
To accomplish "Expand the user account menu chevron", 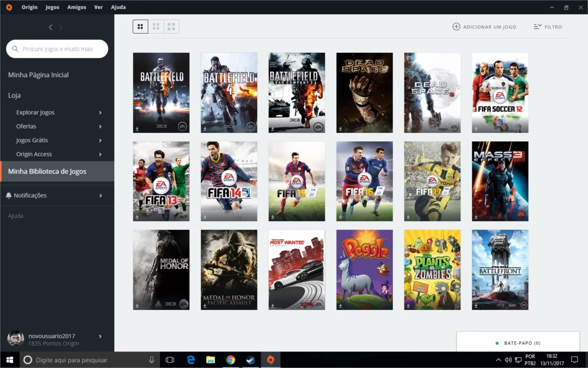I will tap(100, 336).
